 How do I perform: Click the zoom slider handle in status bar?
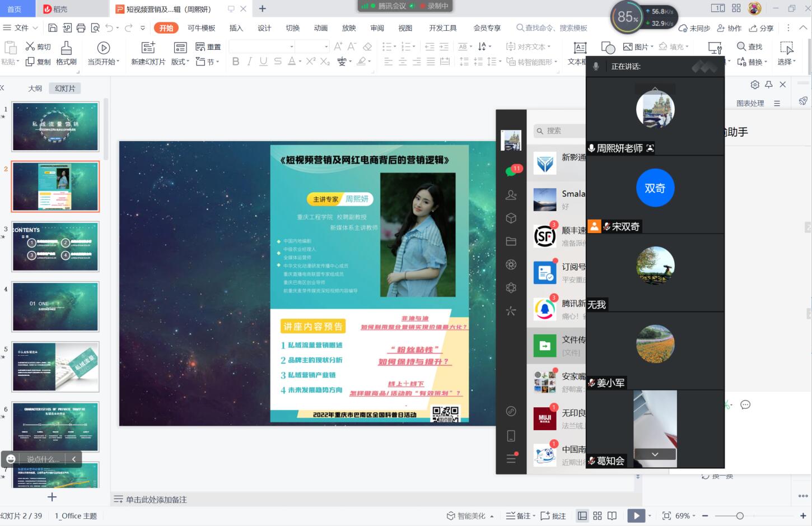click(x=740, y=516)
